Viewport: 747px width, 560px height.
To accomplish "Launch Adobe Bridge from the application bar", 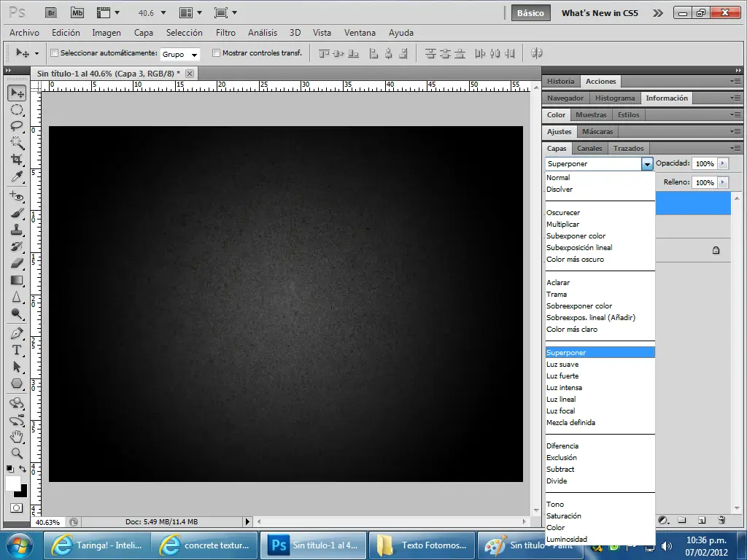I will pos(51,12).
